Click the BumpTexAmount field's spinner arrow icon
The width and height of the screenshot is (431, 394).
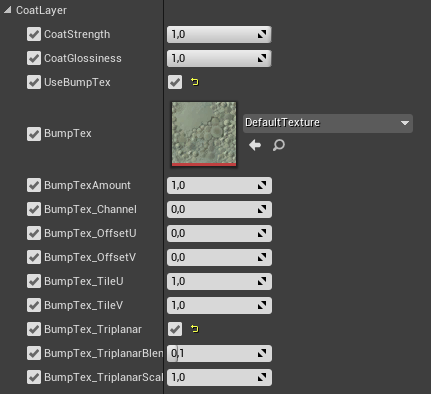(x=262, y=185)
